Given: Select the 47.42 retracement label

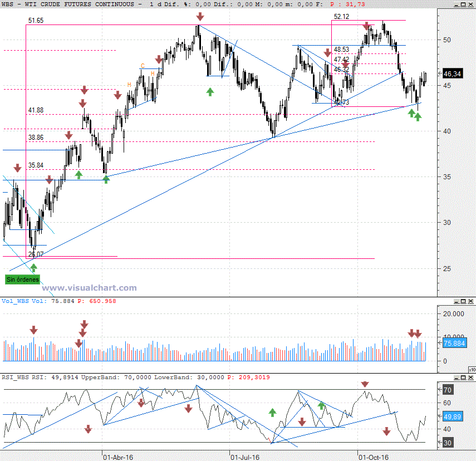Looking at the screenshot, I should (x=341, y=59).
